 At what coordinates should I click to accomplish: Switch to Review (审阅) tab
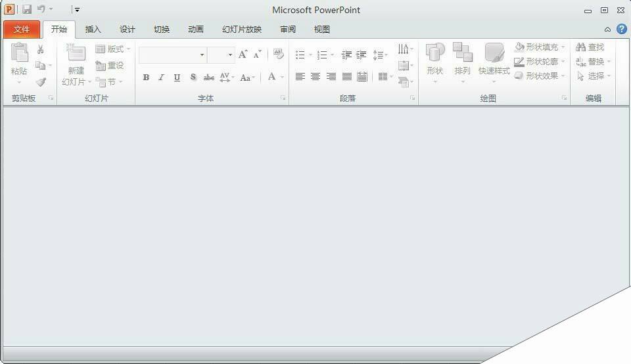point(288,30)
